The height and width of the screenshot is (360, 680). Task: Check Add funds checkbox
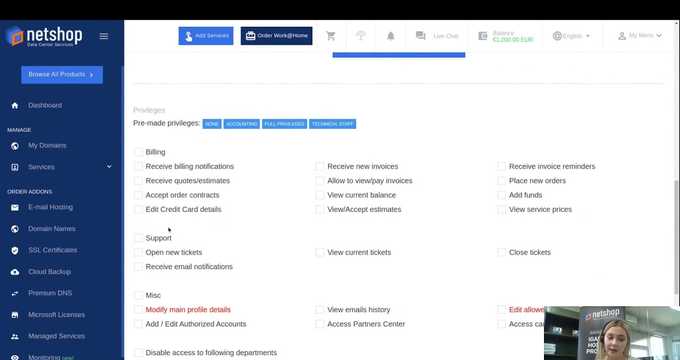pos(502,195)
